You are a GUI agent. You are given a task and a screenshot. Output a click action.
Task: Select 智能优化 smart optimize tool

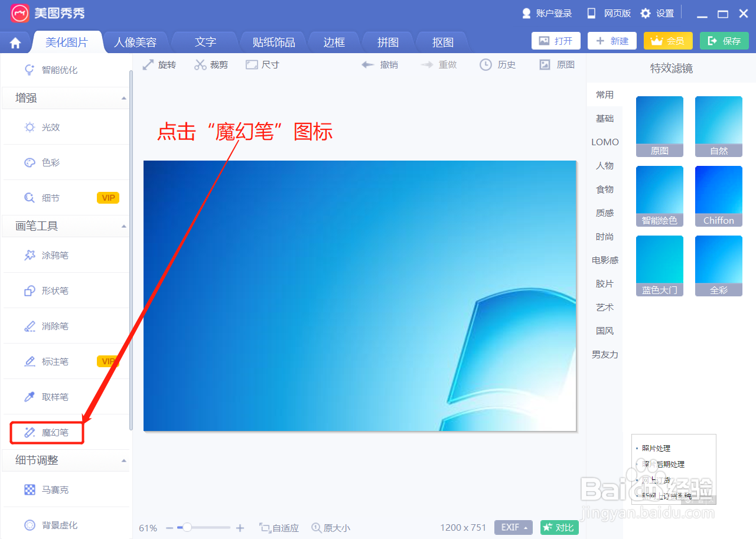pos(50,70)
